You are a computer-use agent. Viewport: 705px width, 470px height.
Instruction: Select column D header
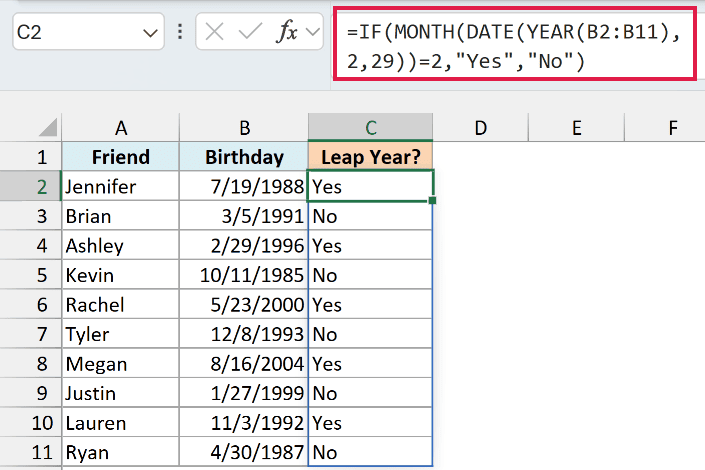tap(481, 128)
